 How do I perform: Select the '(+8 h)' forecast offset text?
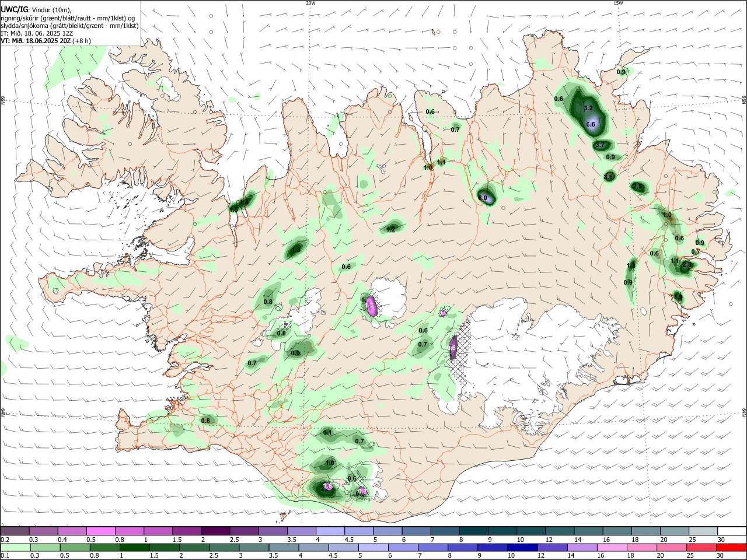82,41
